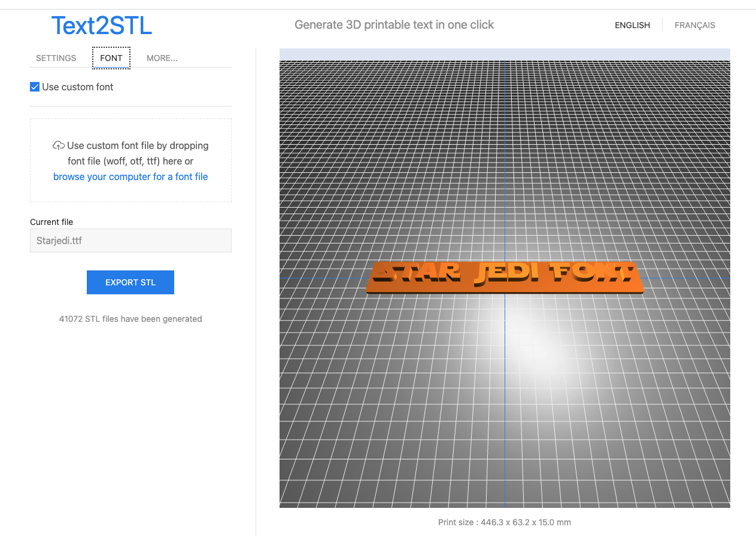Open the FONT tab
756x536 pixels.
click(111, 58)
